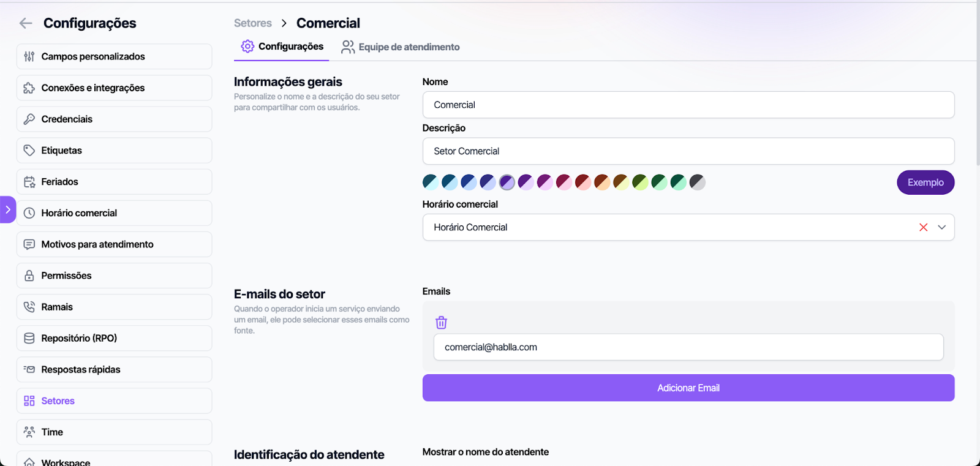Expand the collapsed side panel arrow
The height and width of the screenshot is (466, 980).
[7, 209]
